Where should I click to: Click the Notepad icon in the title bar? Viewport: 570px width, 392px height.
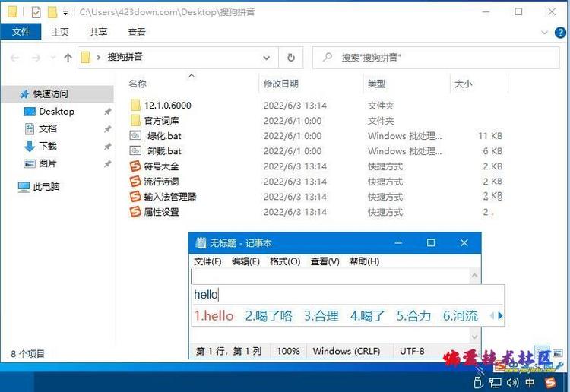pyautogui.click(x=201, y=242)
